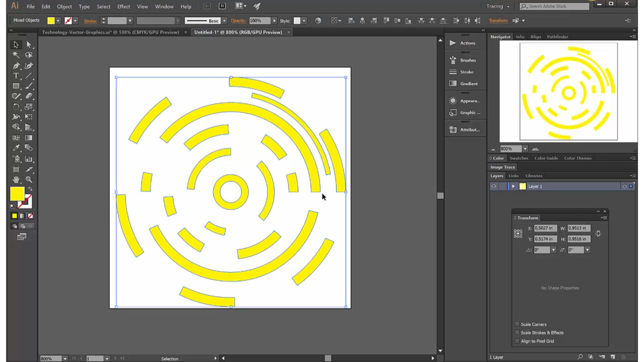Select the Hand tool

tap(16, 179)
